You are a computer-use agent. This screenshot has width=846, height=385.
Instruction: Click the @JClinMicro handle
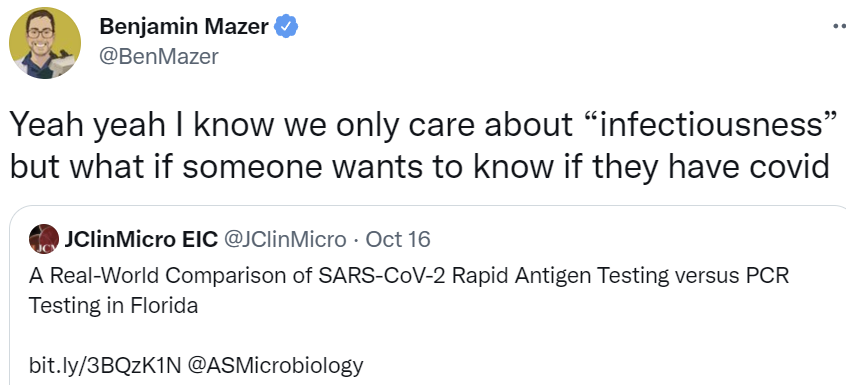click(x=285, y=239)
